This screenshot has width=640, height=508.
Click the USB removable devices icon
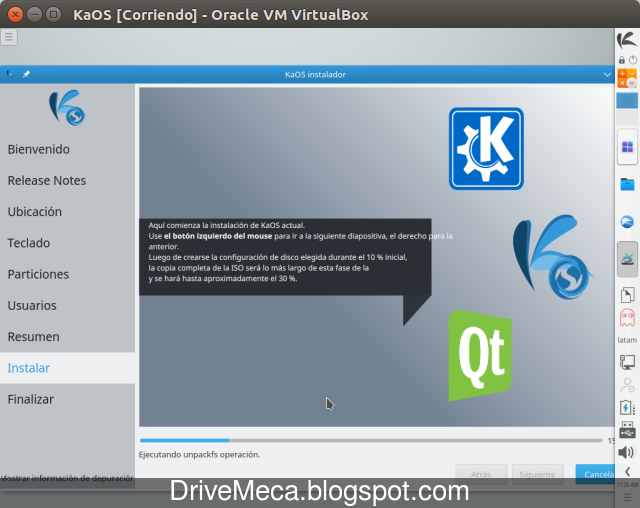tap(627, 430)
